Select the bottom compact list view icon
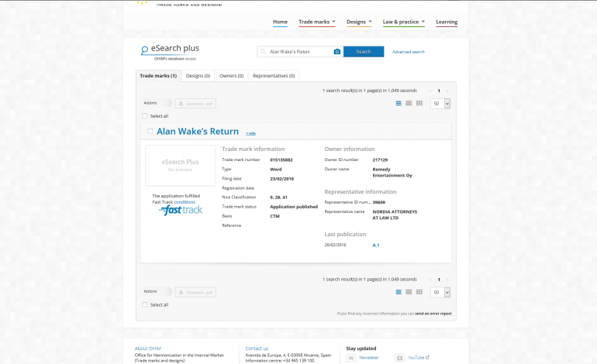597x364 pixels. coord(409,292)
